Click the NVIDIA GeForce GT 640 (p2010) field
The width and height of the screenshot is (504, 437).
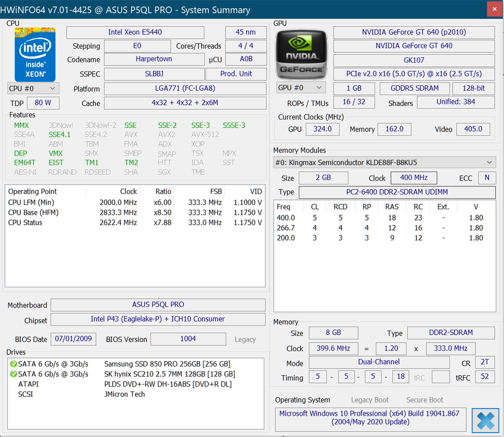click(x=414, y=32)
